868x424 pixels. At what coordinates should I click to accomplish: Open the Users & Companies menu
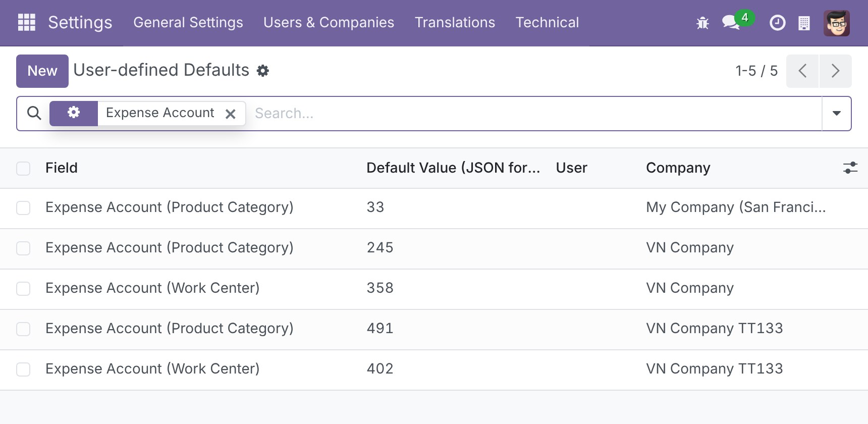329,22
